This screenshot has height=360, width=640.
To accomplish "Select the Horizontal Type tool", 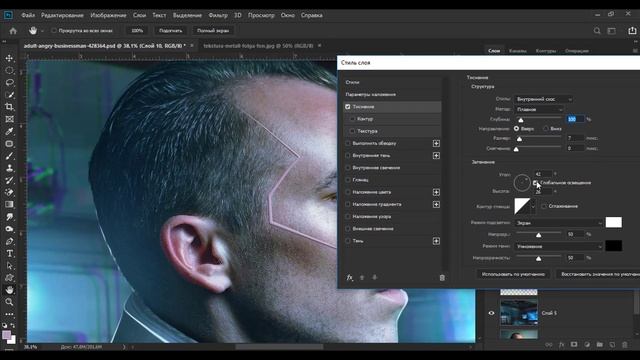I will coord(9,253).
